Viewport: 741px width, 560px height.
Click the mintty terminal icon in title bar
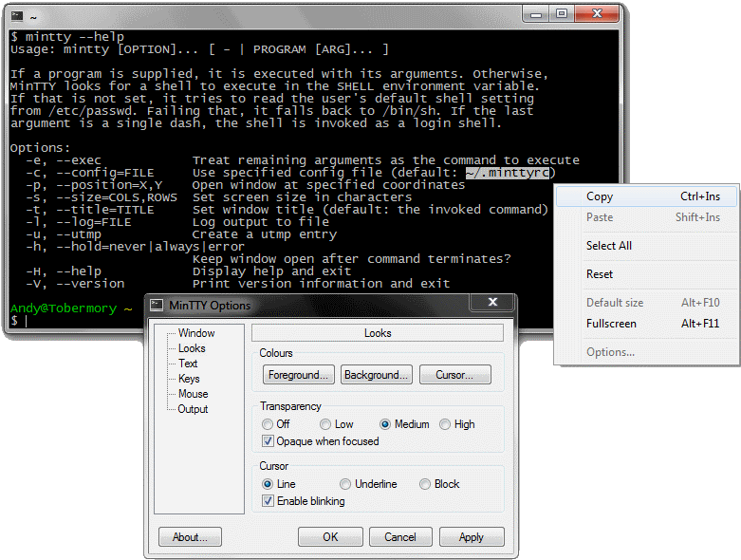(17, 16)
